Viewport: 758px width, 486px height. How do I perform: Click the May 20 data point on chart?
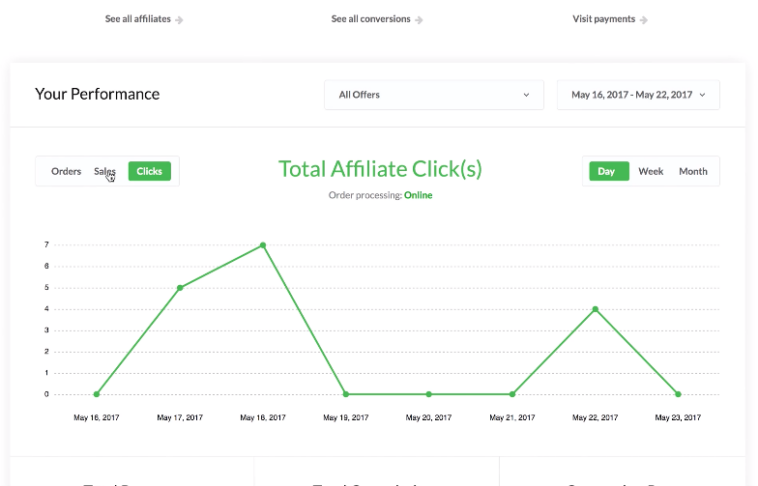click(429, 394)
